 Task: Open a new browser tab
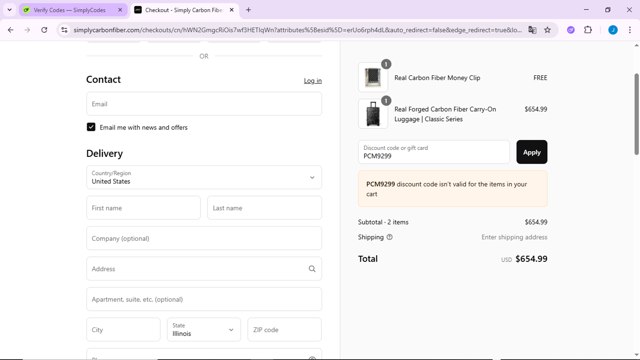[248, 10]
